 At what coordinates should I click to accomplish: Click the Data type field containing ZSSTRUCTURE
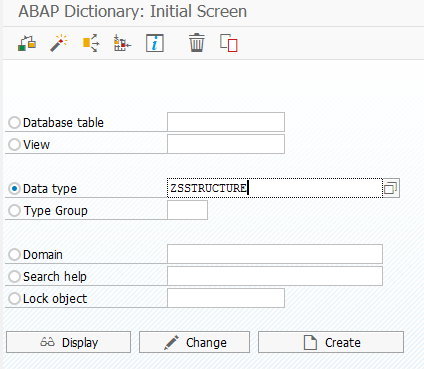tap(275, 188)
